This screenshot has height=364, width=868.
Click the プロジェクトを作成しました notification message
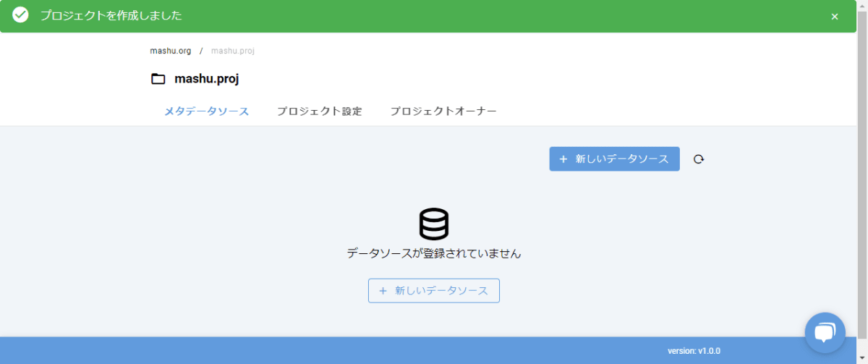pyautogui.click(x=111, y=16)
